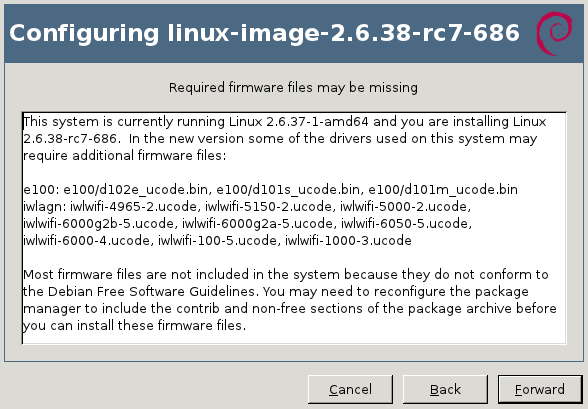
Task: Cancel the kernel configuration dialog
Action: pyautogui.click(x=350, y=390)
